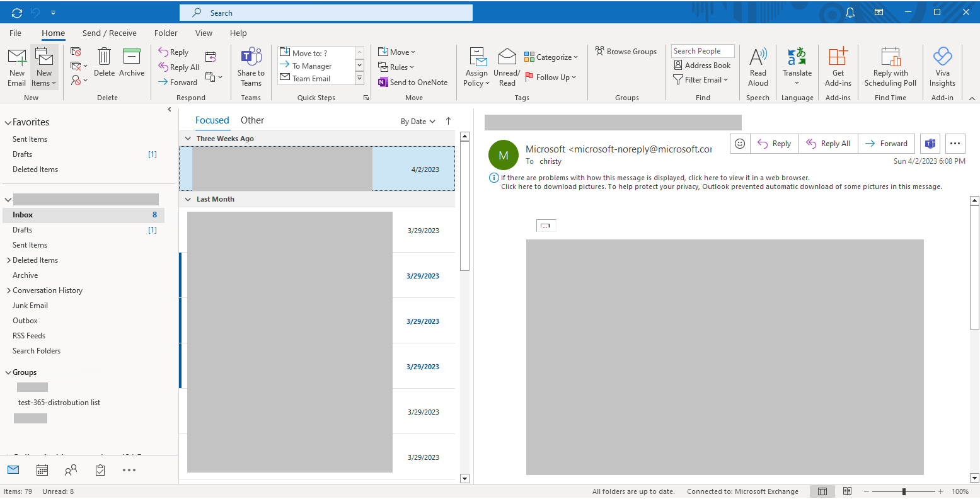Open the Address Book
Screen dimensions: 980x499
[702, 65]
